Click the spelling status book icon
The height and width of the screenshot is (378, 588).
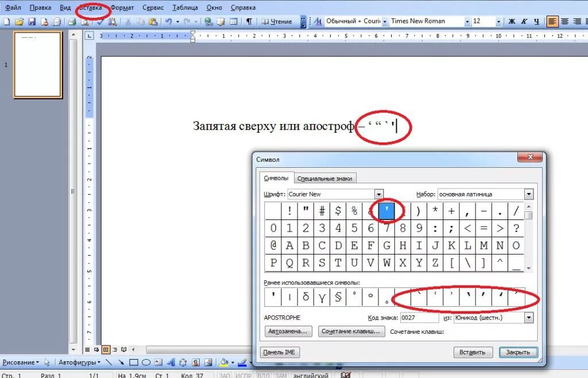pos(345,375)
